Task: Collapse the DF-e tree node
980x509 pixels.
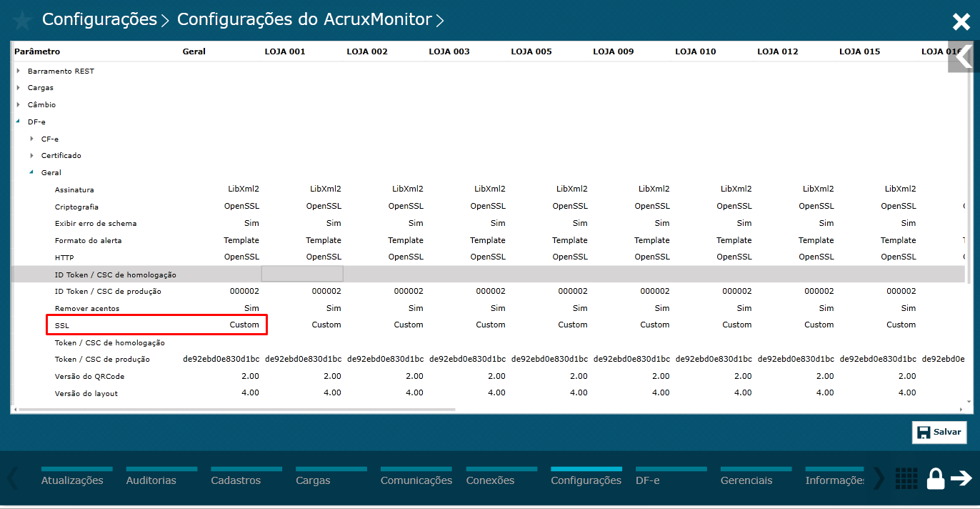Action: tap(19, 122)
